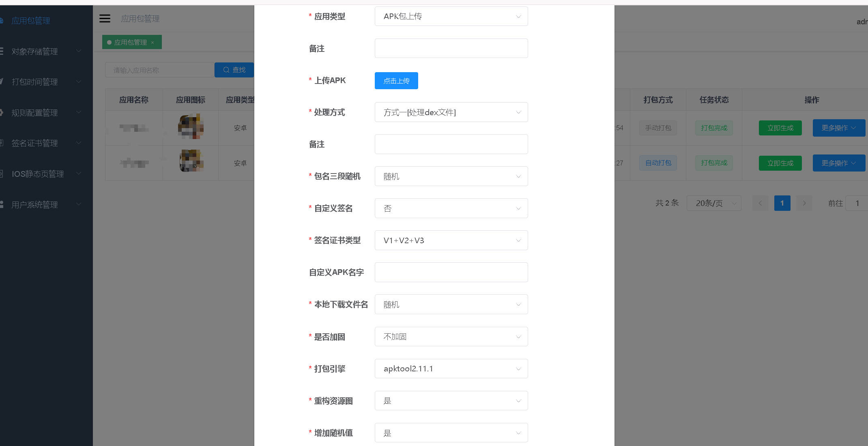Click the 规则配置管理 gear icon
This screenshot has width=868, height=446.
coord(1,112)
